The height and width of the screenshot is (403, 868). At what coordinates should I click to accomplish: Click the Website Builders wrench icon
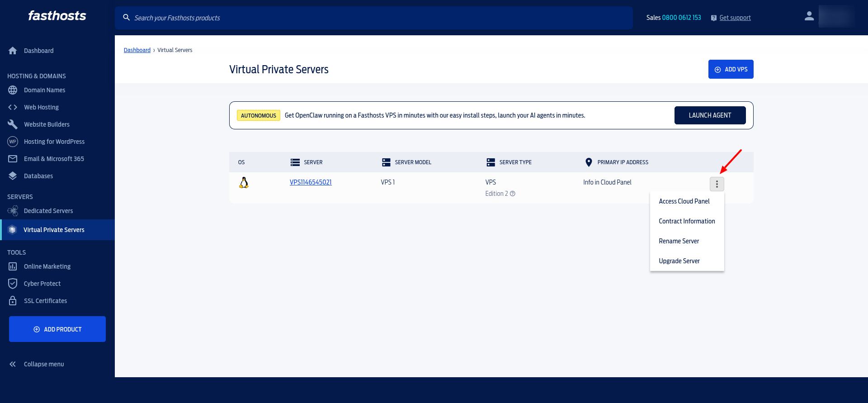pyautogui.click(x=13, y=124)
